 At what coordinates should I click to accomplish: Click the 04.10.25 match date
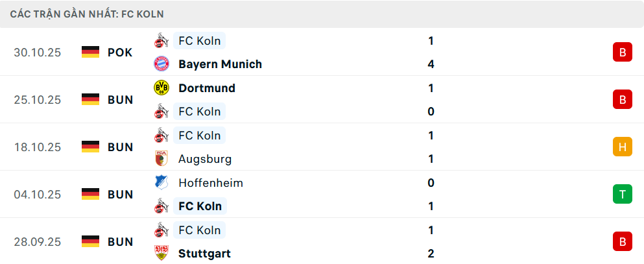pyautogui.click(x=38, y=195)
